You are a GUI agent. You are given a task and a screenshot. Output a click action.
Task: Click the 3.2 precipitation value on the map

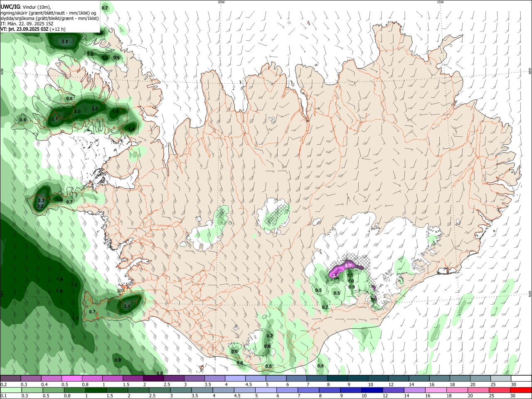40,206
